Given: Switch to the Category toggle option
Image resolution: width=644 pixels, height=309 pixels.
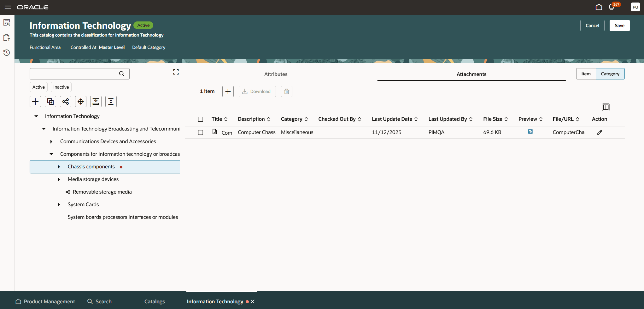Looking at the screenshot, I should [610, 74].
